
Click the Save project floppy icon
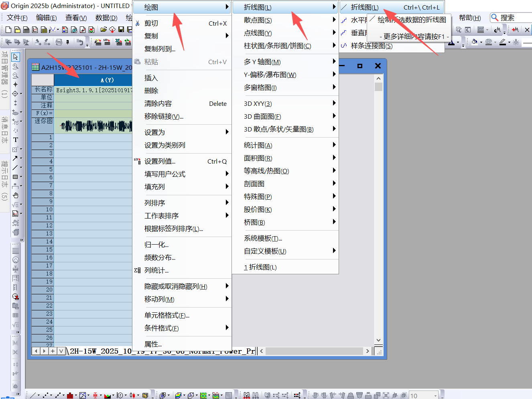click(121, 30)
